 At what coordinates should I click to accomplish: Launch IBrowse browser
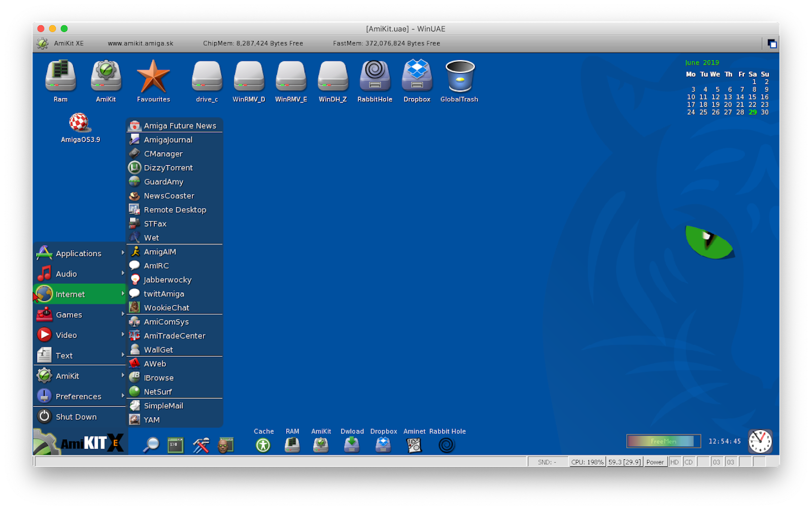175,378
